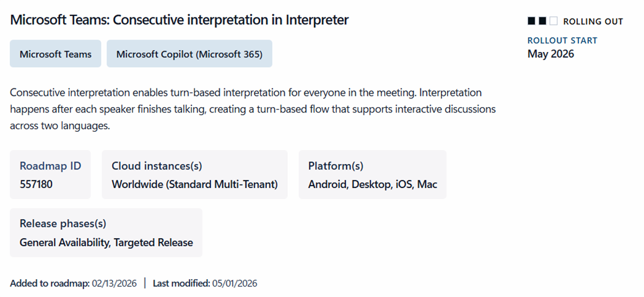Click the Android, Desktop, iOS, Mac text

tap(373, 184)
